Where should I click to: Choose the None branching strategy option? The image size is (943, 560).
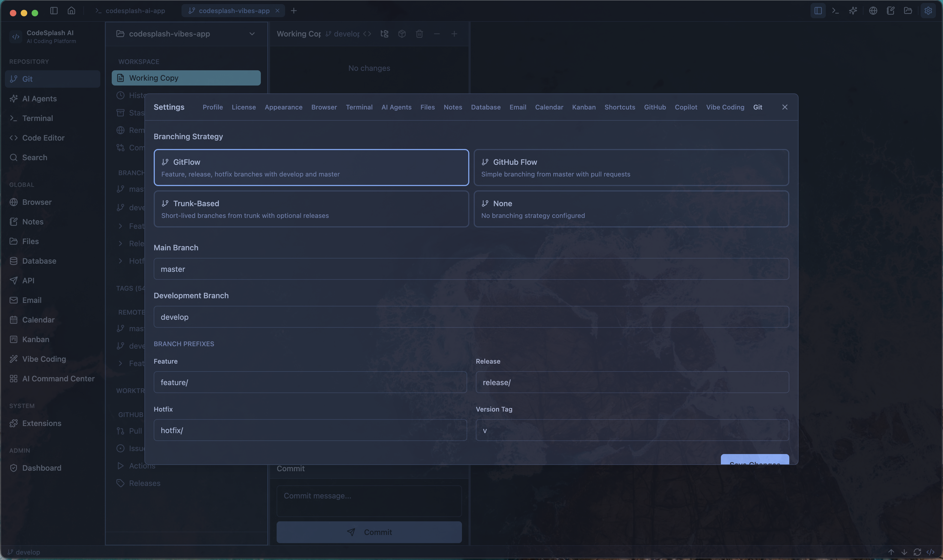click(631, 209)
